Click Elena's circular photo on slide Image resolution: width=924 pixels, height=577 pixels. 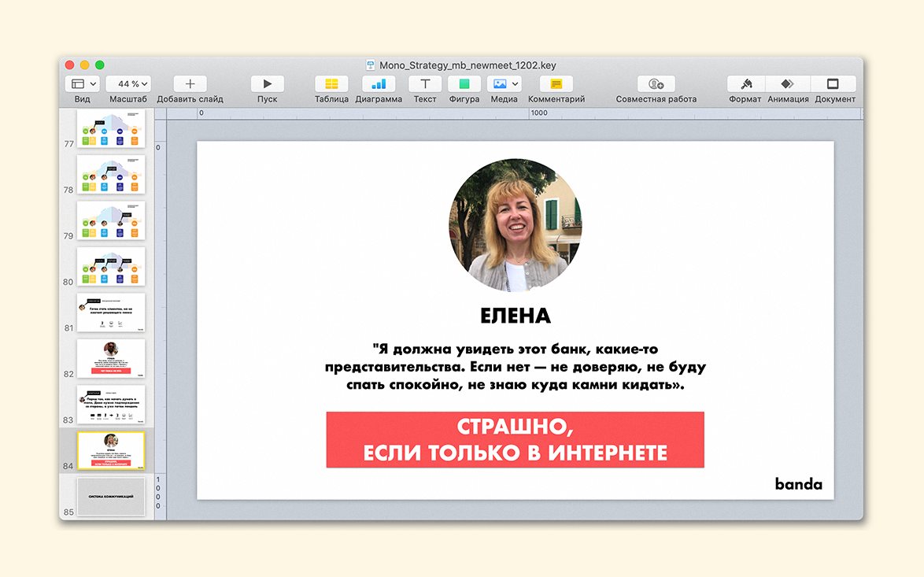point(516,226)
